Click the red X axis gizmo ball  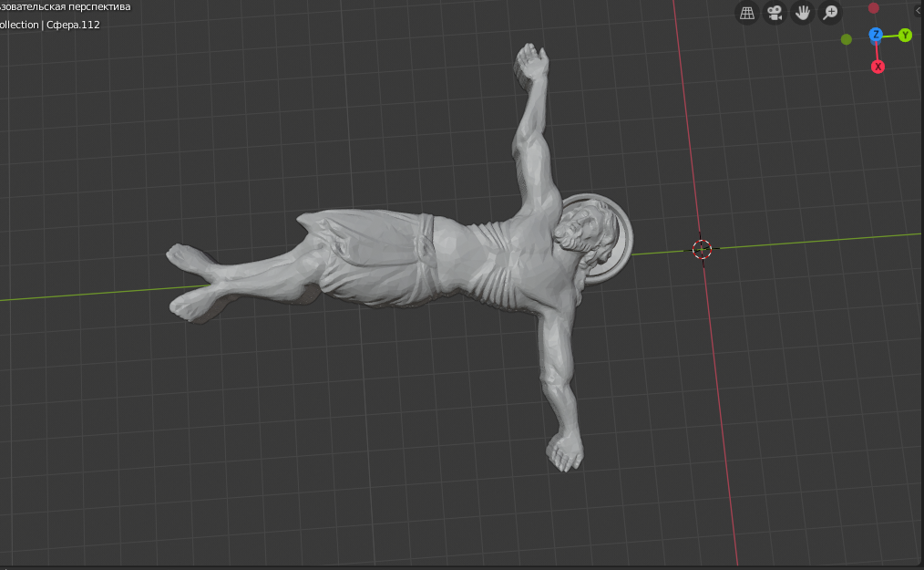(x=878, y=67)
